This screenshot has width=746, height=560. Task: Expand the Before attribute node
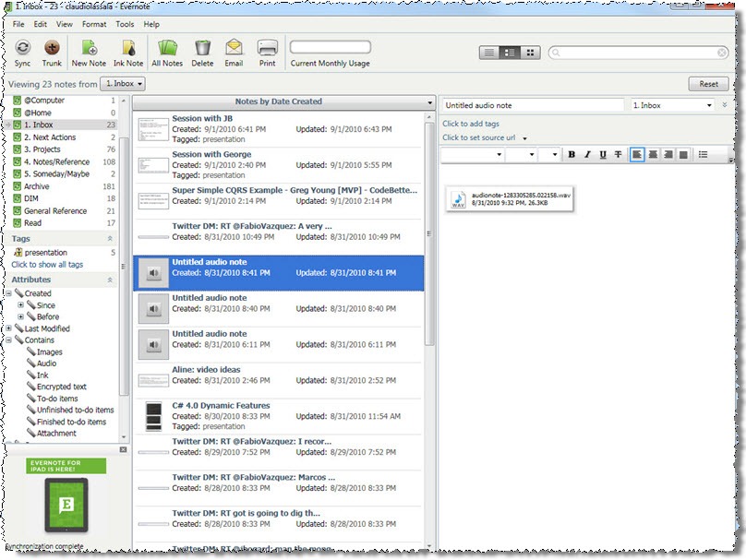pyautogui.click(x=20, y=316)
